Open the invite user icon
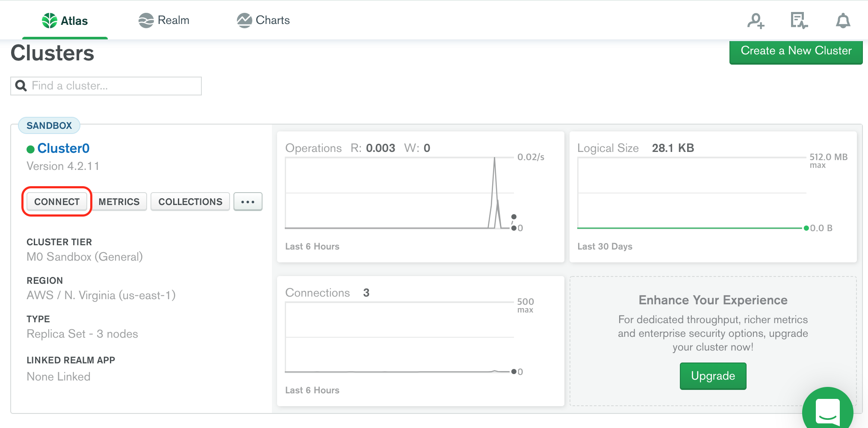868x428 pixels. [756, 21]
